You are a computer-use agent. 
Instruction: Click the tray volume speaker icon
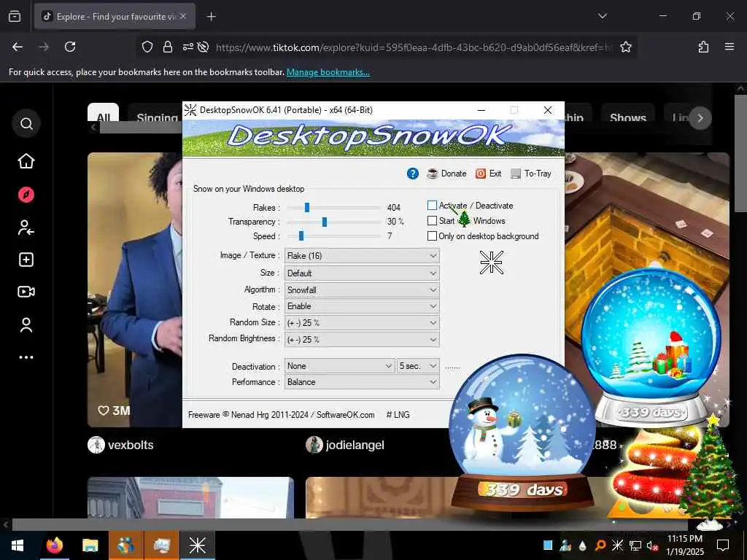coord(651,545)
